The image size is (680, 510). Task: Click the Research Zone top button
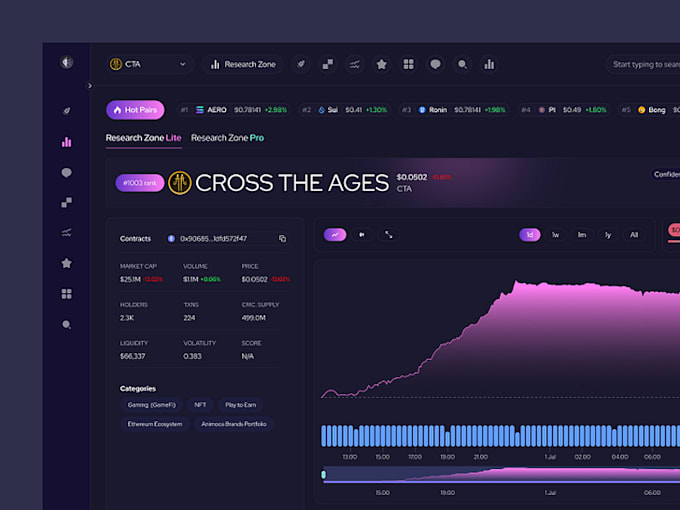(242, 64)
